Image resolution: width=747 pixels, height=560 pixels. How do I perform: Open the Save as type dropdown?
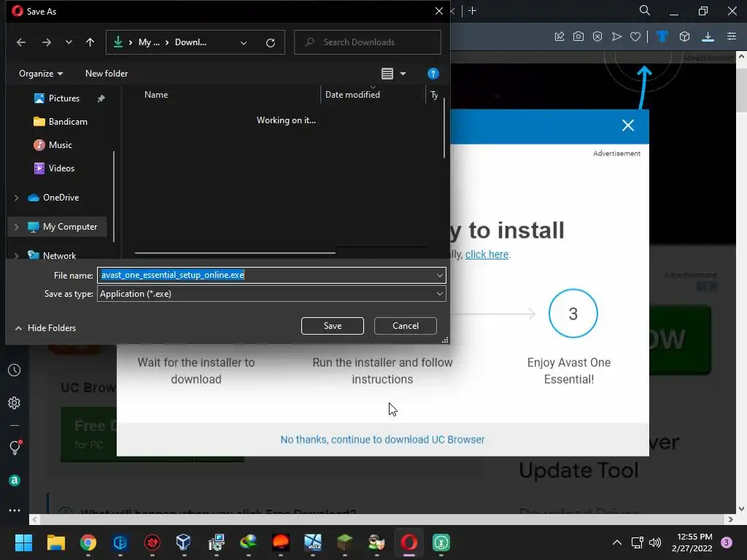pos(271,294)
